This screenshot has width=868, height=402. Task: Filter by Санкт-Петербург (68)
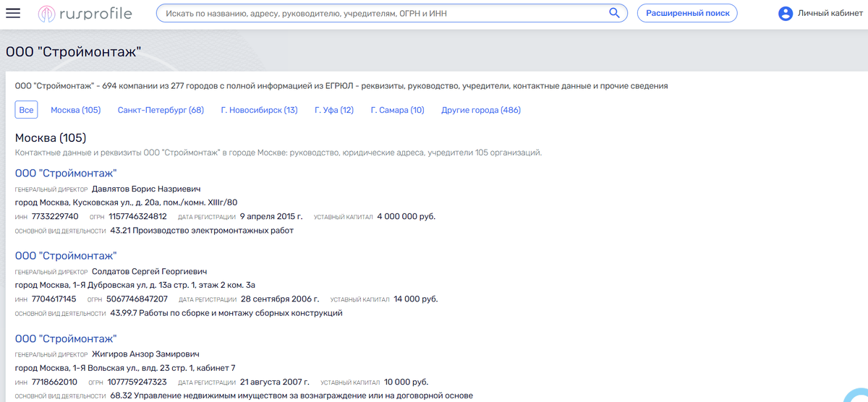161,110
